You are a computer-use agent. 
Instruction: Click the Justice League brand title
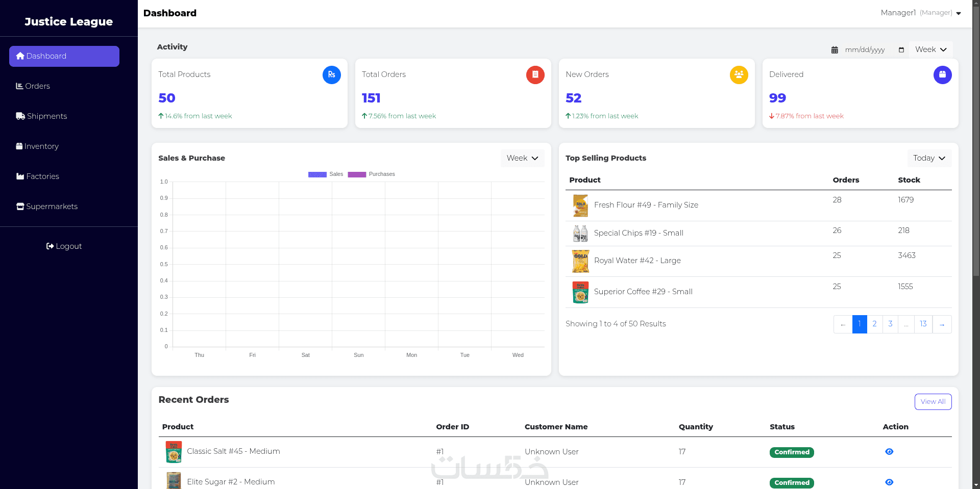69,21
